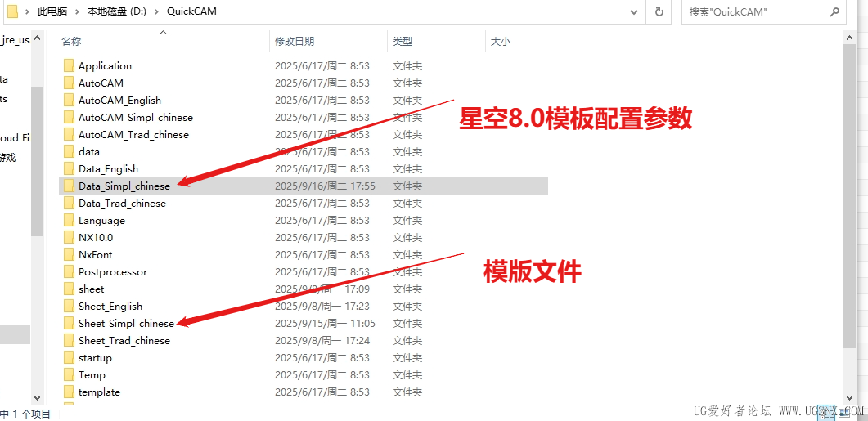Click the address bar folder icon
Screen dimensions: 868x421
(x=13, y=11)
